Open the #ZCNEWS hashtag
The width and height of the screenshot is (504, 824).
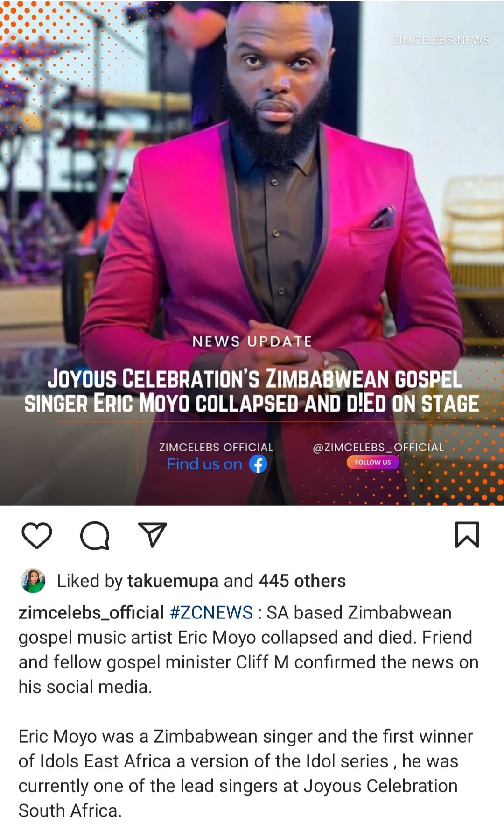click(x=211, y=612)
